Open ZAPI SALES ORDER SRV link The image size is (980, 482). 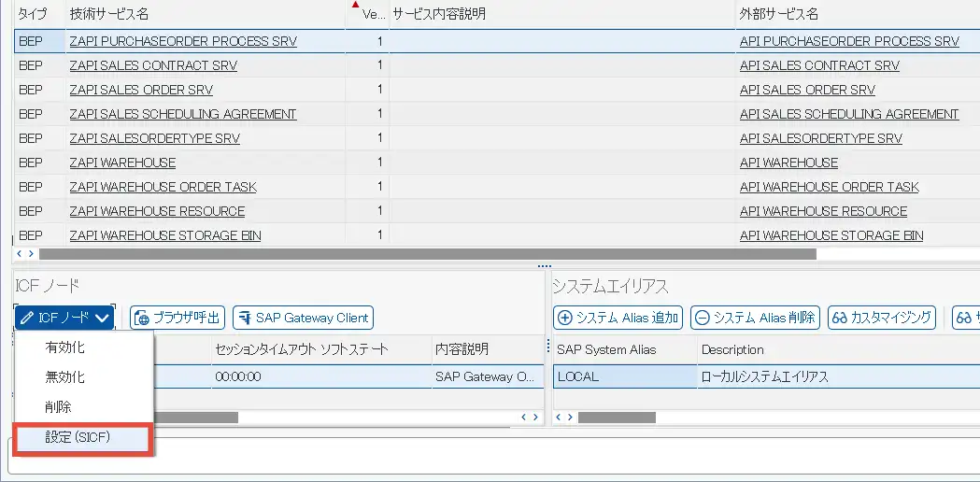pyautogui.click(x=141, y=90)
